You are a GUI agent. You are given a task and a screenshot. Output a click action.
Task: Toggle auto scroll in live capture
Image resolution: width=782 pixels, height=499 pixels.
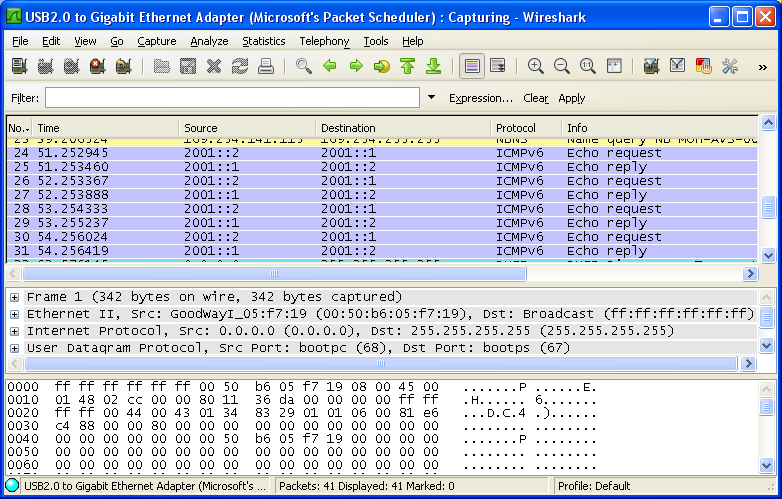pyautogui.click(x=498, y=66)
